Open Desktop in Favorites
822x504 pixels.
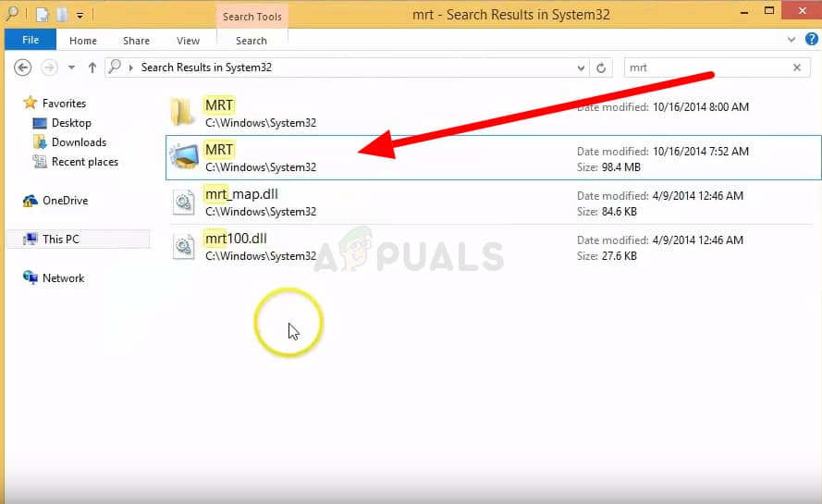[71, 123]
